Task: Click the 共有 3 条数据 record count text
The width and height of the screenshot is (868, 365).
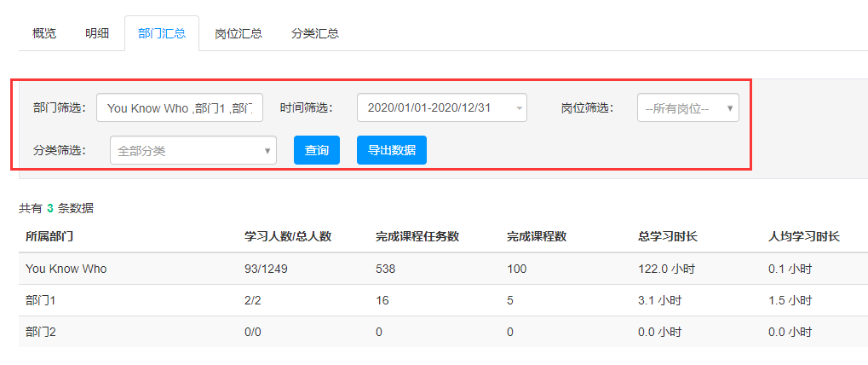Action: 56,209
